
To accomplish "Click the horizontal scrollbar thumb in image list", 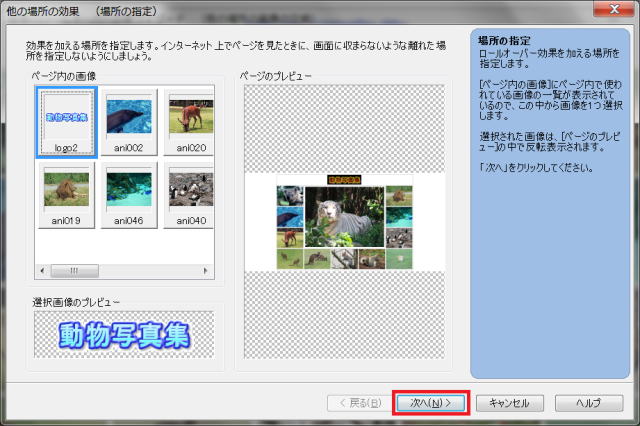I will (74, 271).
